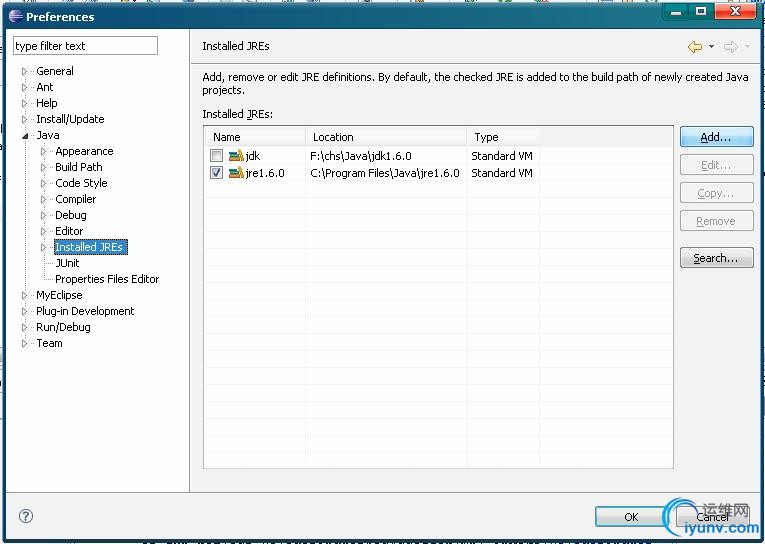This screenshot has height=544, width=765.
Task: Click the forward navigation arrow icon
Action: pos(730,47)
